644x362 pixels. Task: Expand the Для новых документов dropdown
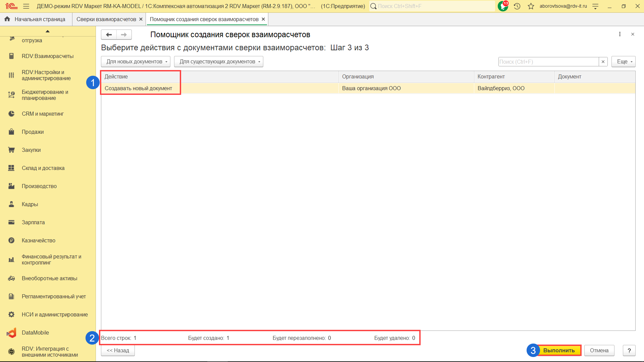(136, 62)
